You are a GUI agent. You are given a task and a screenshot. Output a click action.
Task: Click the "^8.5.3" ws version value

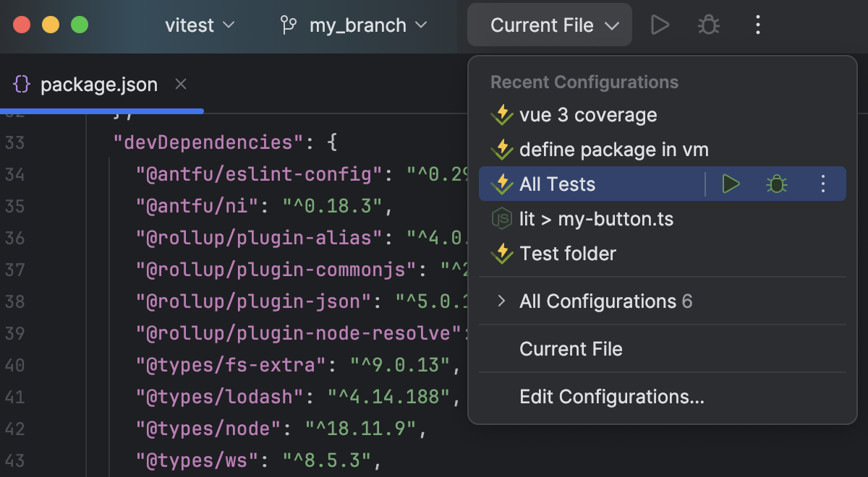(x=326, y=460)
